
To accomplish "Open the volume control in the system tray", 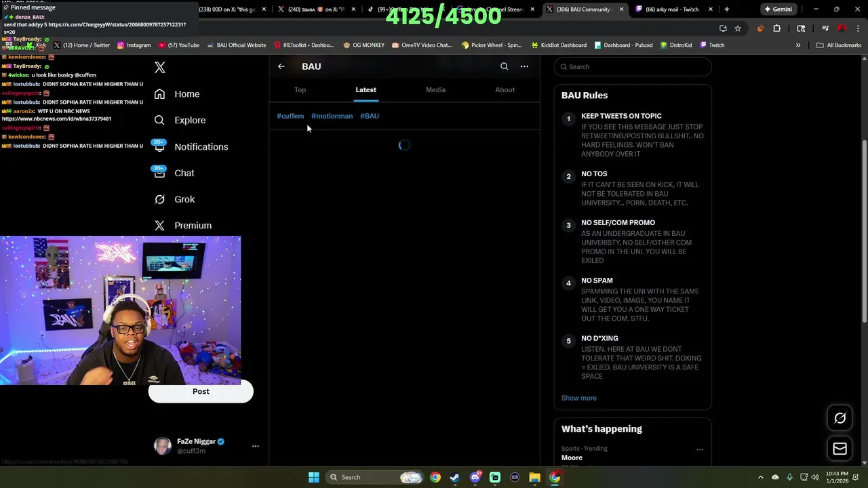I will [815, 477].
